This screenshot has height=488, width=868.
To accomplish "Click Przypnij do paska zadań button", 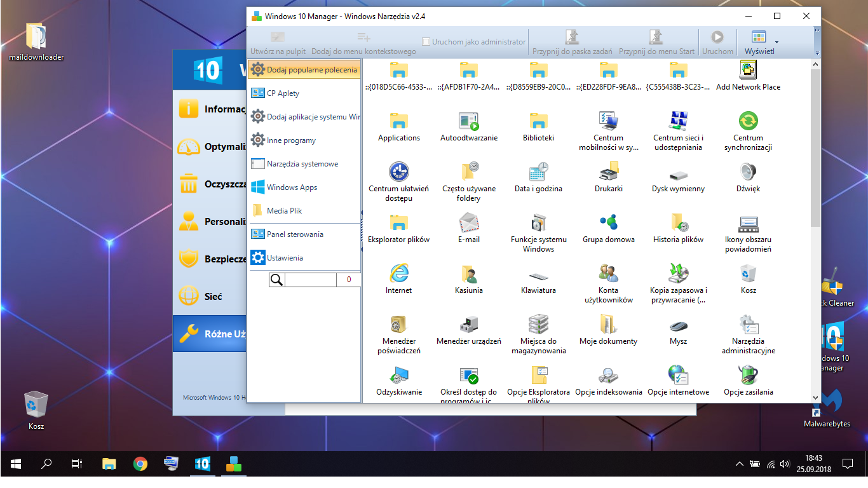I will click(573, 42).
